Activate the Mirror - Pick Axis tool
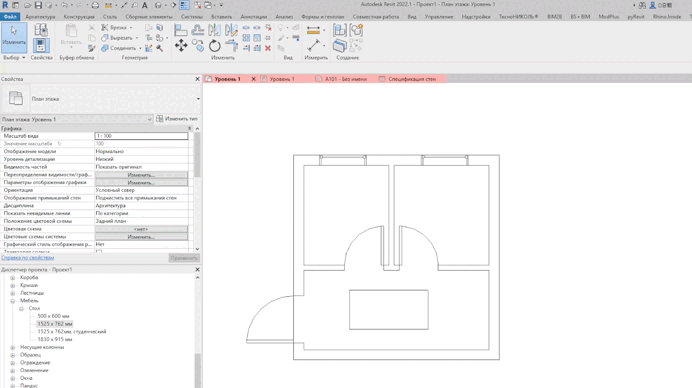 tap(214, 30)
